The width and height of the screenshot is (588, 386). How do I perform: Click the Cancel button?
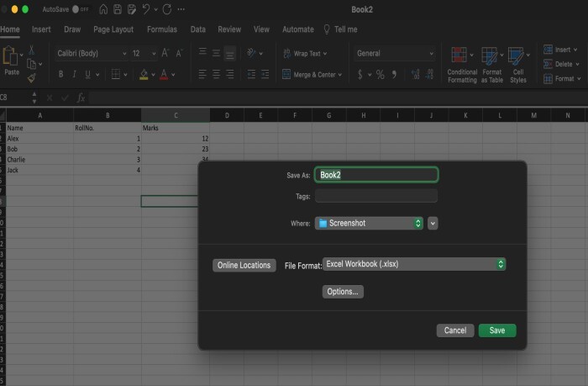click(455, 330)
